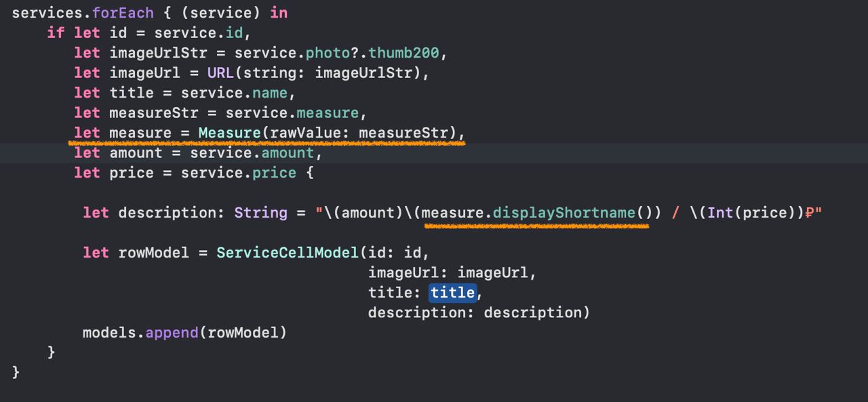
Task: Select the URL initializer name
Action: coord(220,73)
